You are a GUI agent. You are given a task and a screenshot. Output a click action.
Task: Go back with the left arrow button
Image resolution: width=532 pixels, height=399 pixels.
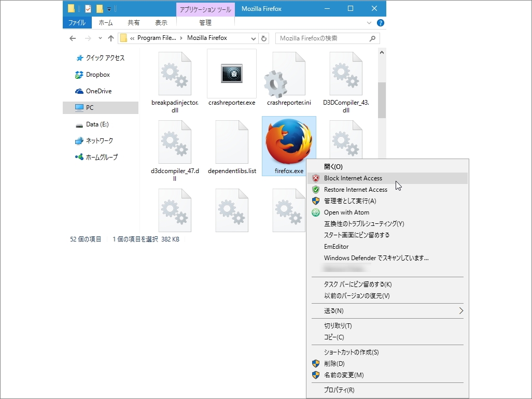click(73, 38)
